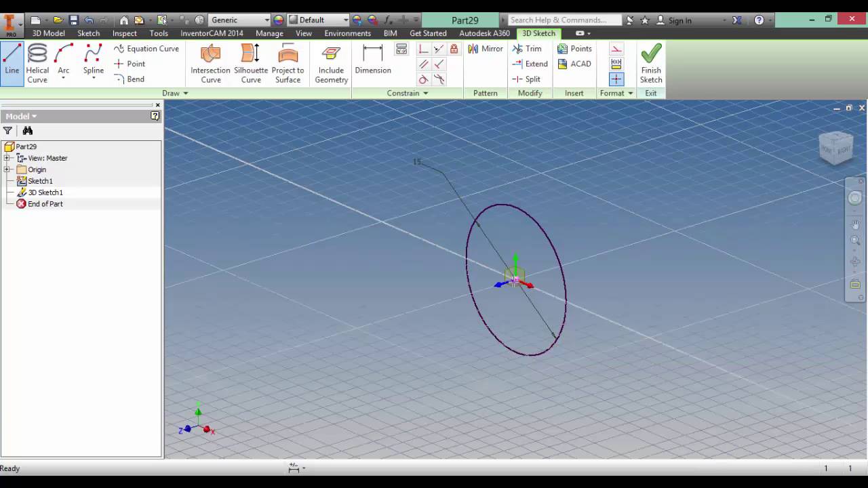868x488 pixels.
Task: Apply the fix lock constraint
Action: [x=454, y=49]
